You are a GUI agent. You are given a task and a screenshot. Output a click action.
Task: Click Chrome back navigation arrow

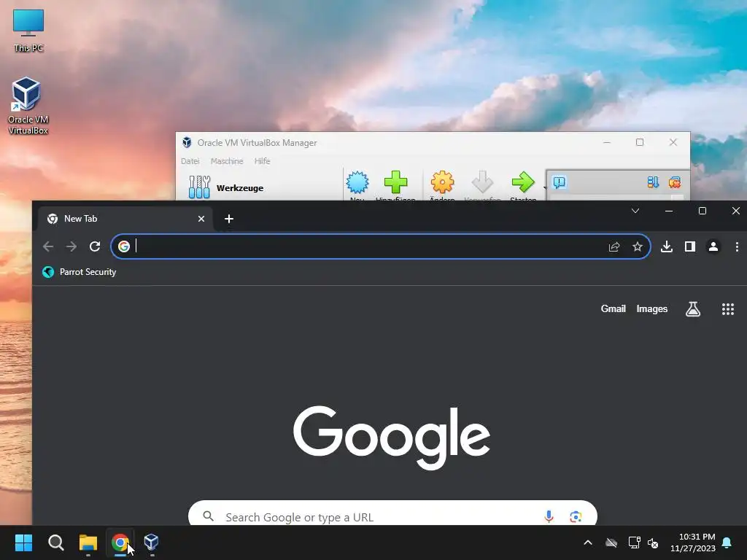pos(48,246)
